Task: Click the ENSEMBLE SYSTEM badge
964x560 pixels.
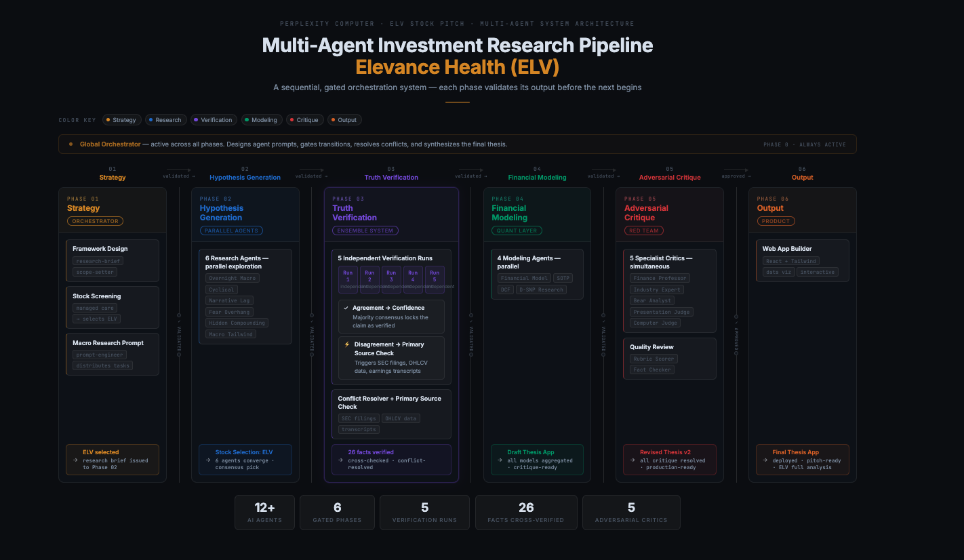Action: pos(365,231)
